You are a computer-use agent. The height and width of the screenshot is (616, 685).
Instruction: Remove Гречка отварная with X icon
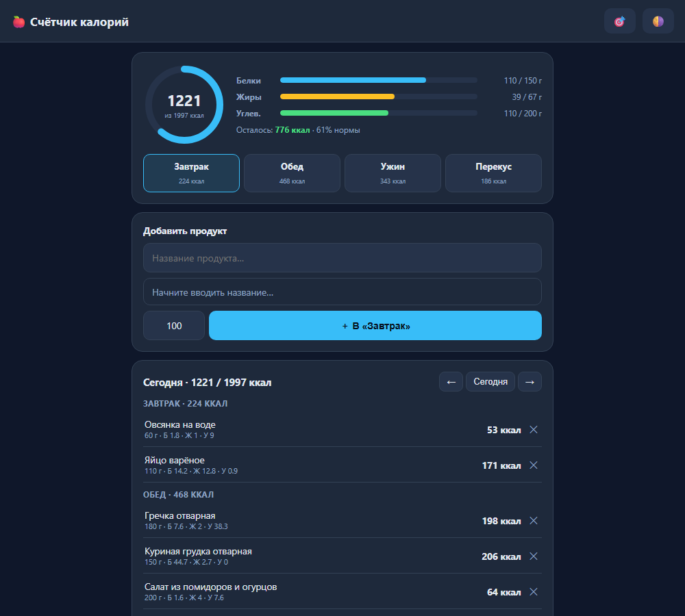(x=534, y=521)
